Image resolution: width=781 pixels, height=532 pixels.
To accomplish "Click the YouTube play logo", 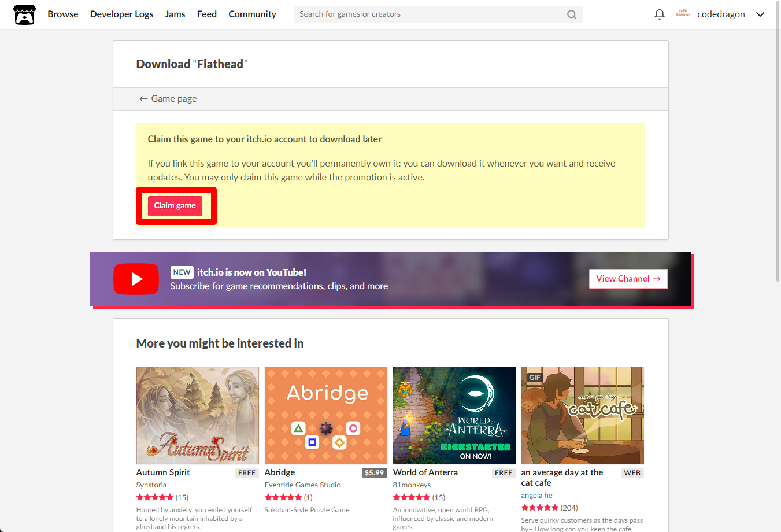I will point(136,279).
